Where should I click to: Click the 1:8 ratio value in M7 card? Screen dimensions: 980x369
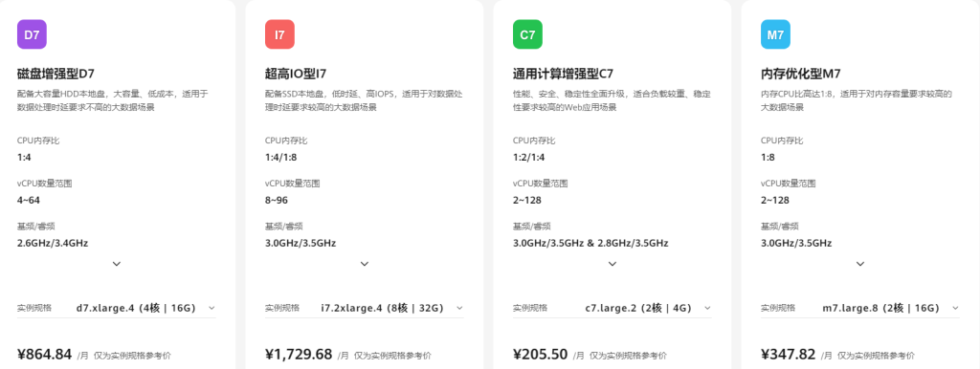click(768, 158)
